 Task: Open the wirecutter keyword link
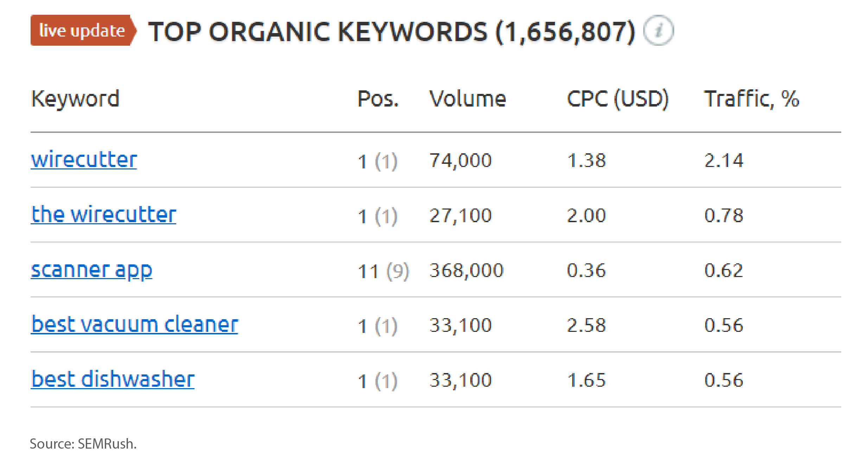pyautogui.click(x=84, y=160)
